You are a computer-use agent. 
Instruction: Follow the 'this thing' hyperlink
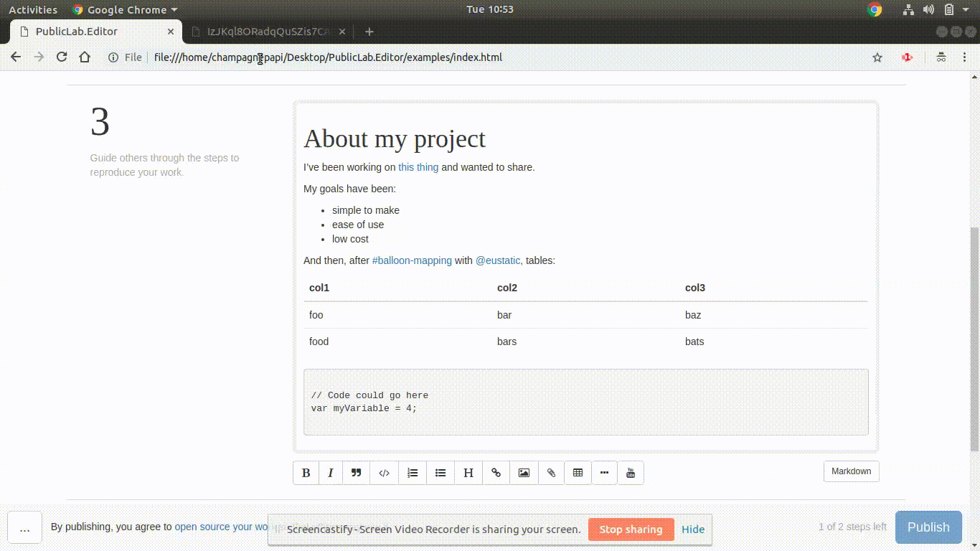coord(418,167)
